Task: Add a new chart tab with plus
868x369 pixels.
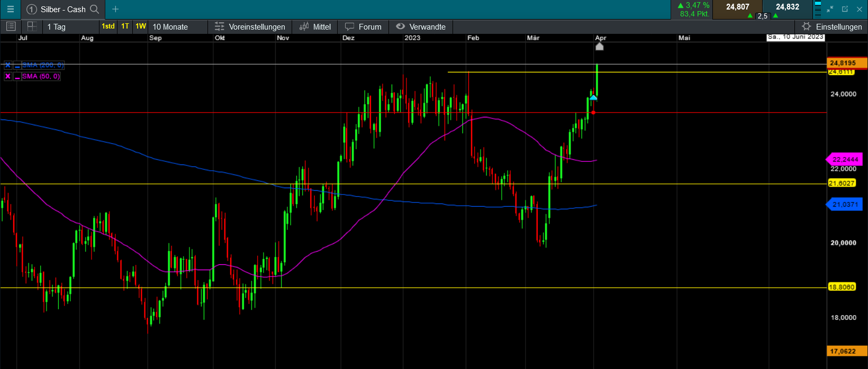Action: click(x=115, y=9)
